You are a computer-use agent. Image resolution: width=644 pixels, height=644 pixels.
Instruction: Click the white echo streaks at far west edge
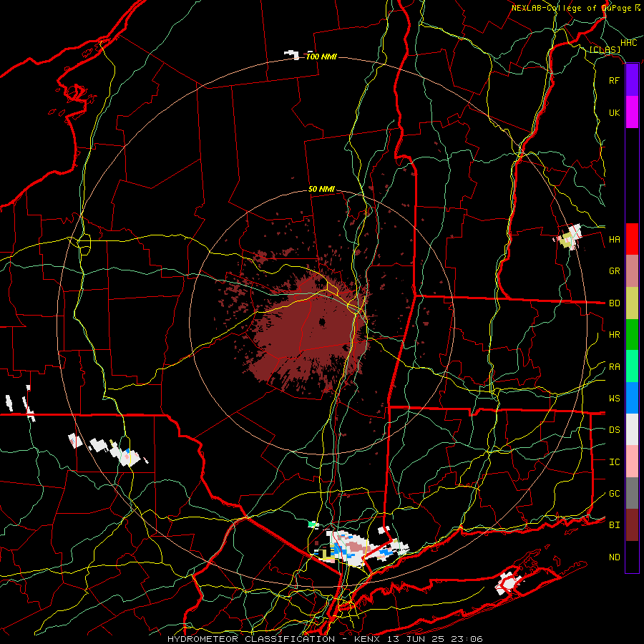pos(20,403)
